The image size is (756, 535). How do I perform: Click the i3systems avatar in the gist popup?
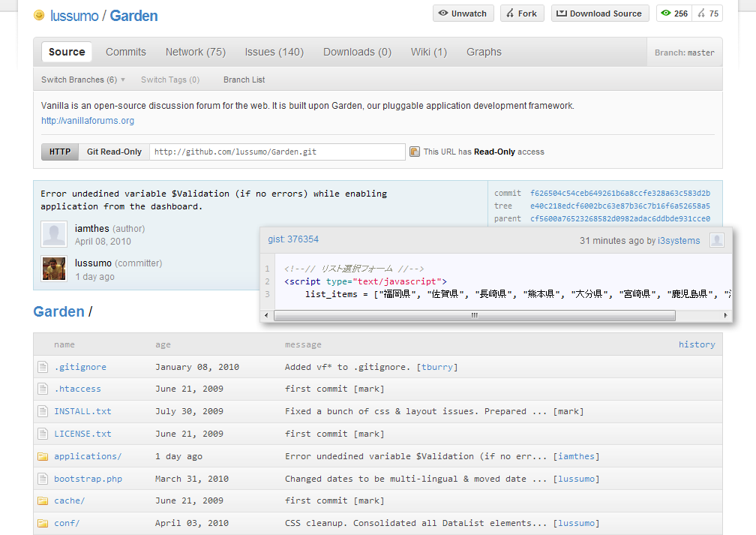point(717,239)
